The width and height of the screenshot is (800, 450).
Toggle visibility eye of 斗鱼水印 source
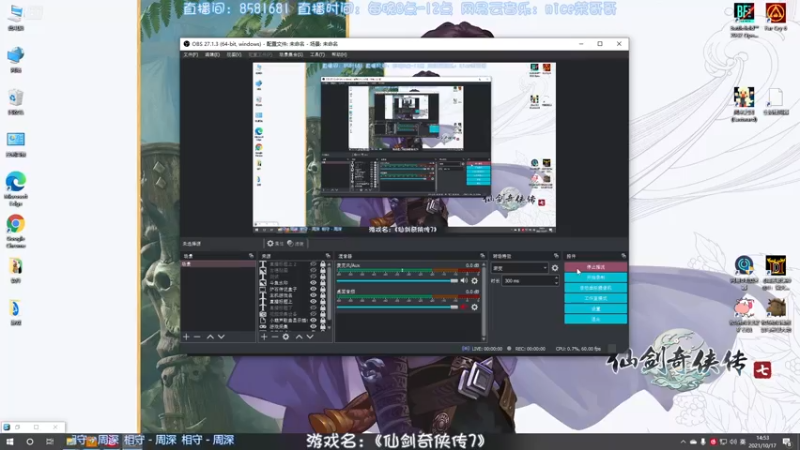tap(313, 283)
